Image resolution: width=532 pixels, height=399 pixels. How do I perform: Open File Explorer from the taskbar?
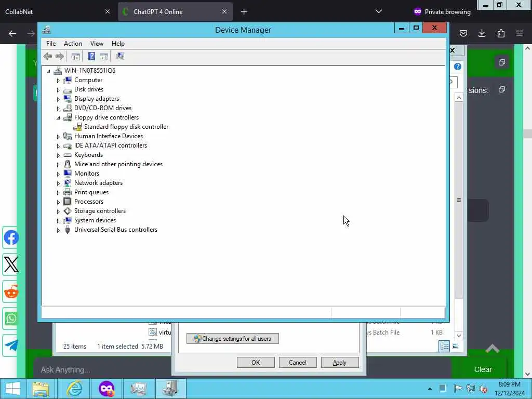(41, 389)
